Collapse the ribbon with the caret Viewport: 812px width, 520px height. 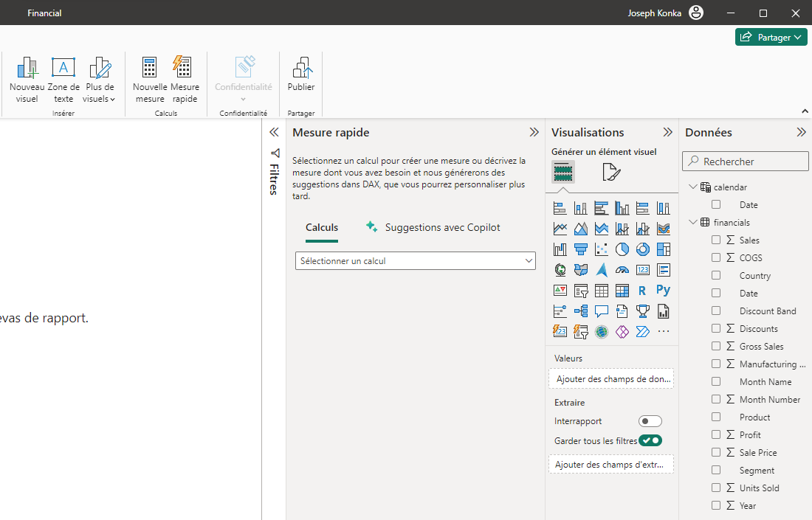click(x=805, y=111)
